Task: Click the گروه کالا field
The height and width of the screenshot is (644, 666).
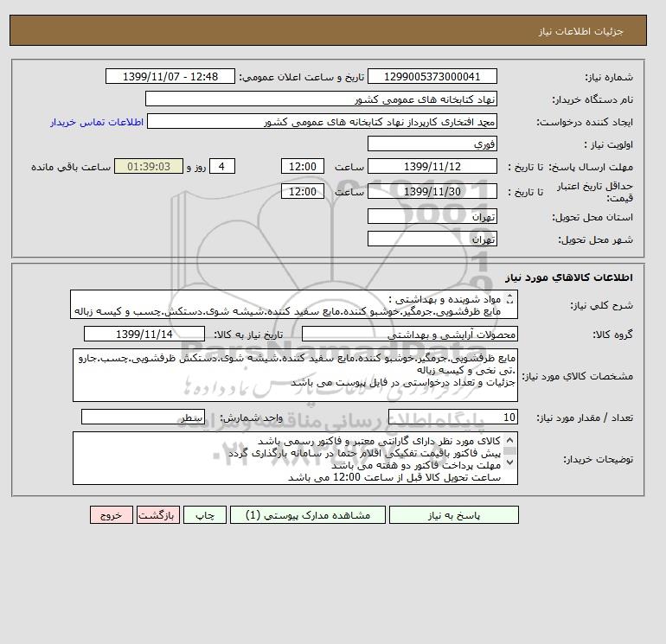Action: [x=409, y=334]
